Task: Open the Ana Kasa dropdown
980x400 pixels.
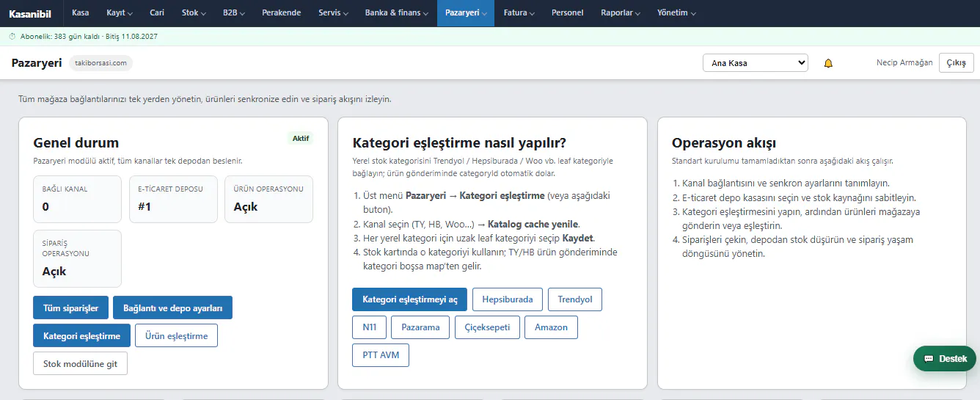Action: click(755, 63)
